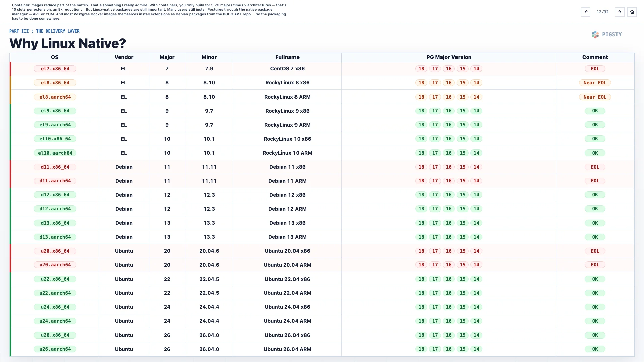Click the EOL badge in u20.x86_64 row
The height and width of the screenshot is (362, 644).
(x=595, y=251)
